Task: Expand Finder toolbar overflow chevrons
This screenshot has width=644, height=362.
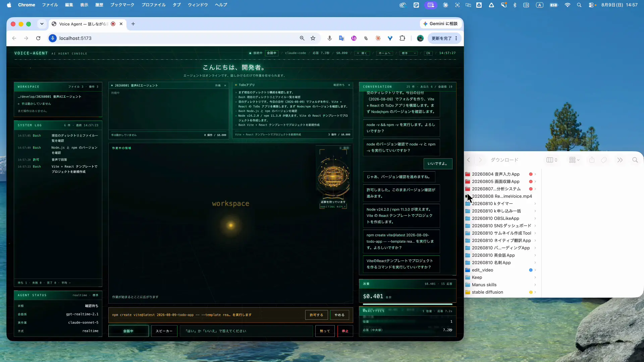Action: click(620, 160)
